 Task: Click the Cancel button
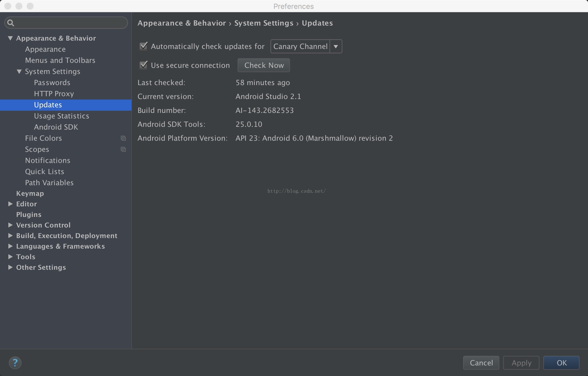click(481, 363)
